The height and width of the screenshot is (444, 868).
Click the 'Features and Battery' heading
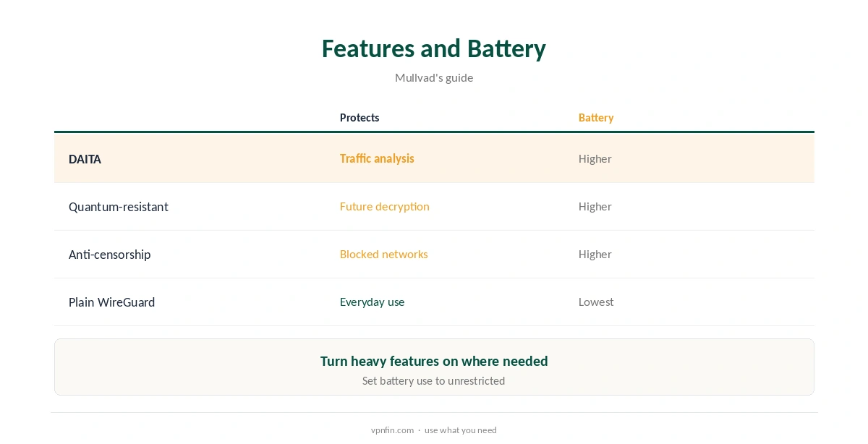tap(434, 48)
